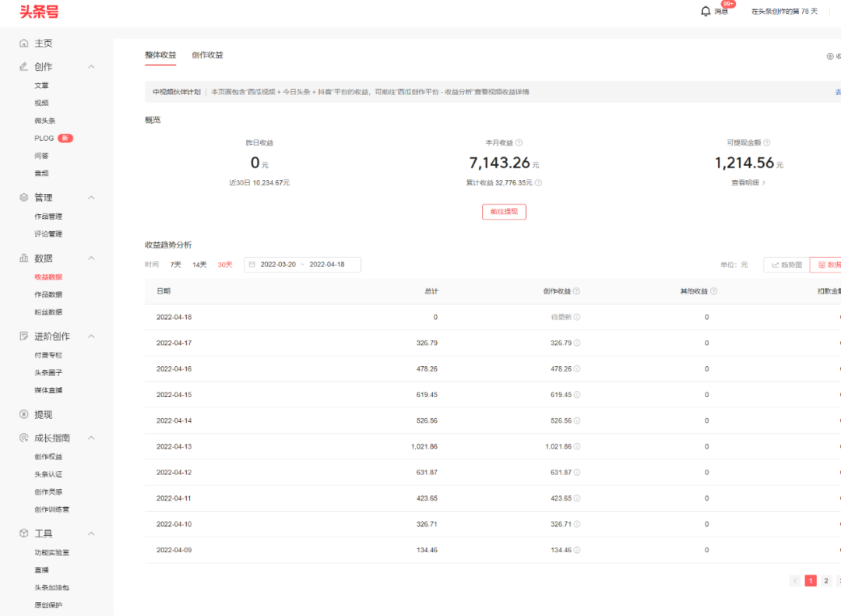This screenshot has width=841, height=616.
Task: Click help icon next to 可提现金额
Action: click(x=767, y=143)
